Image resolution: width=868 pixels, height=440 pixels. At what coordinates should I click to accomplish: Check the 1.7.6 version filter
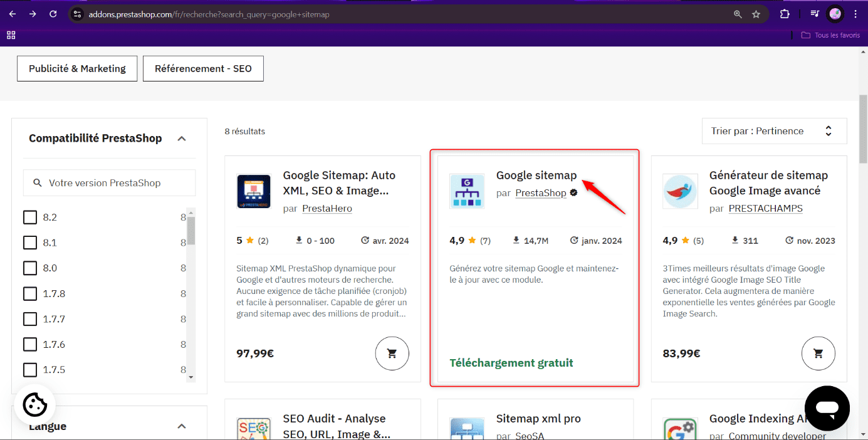pos(30,344)
